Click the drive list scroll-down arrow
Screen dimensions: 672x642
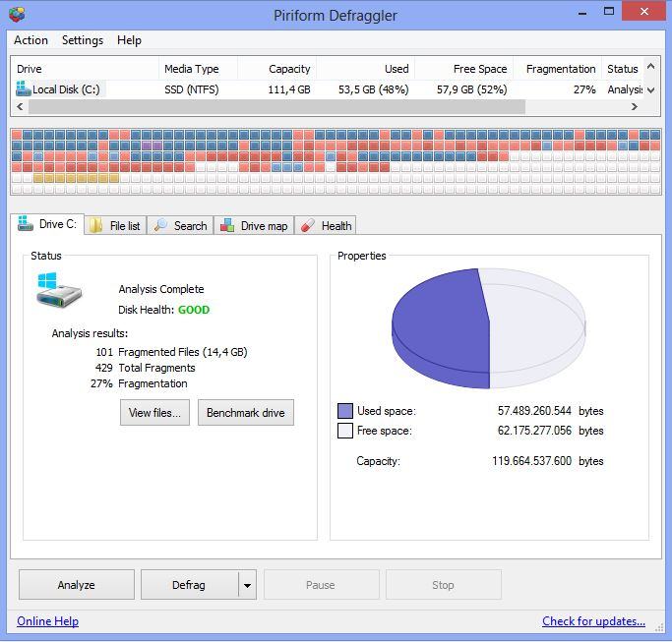tap(651, 90)
